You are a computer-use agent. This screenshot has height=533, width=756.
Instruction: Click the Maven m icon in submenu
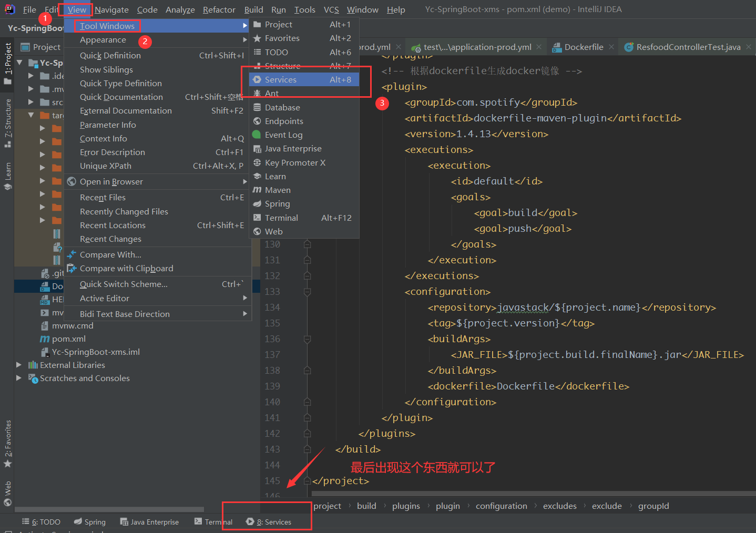pos(257,190)
